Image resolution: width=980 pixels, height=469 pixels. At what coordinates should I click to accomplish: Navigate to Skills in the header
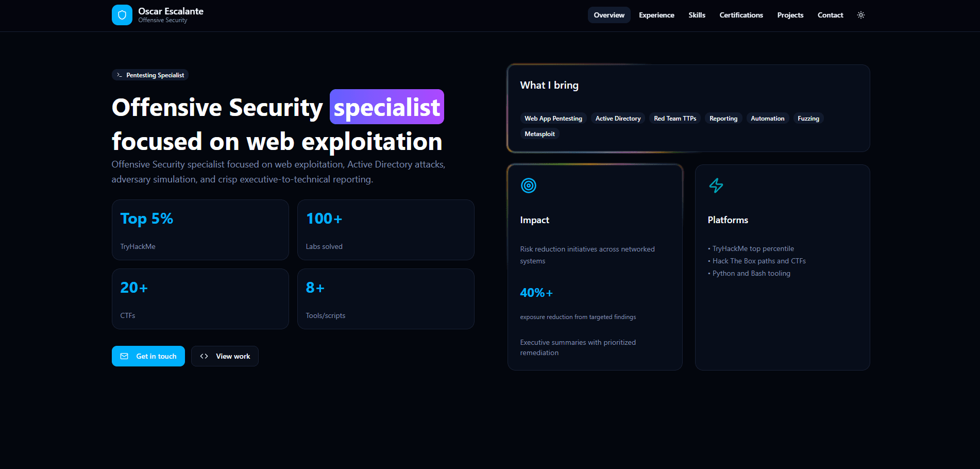click(x=697, y=15)
